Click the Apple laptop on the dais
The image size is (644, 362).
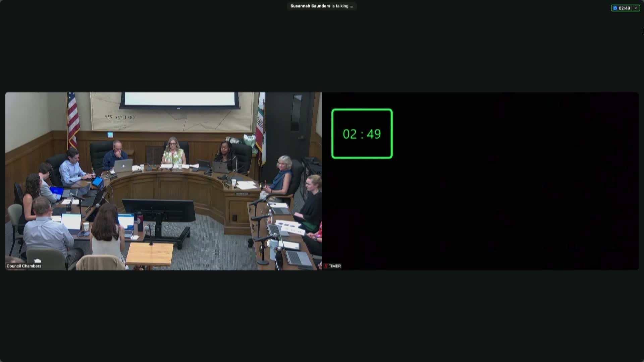click(x=123, y=165)
